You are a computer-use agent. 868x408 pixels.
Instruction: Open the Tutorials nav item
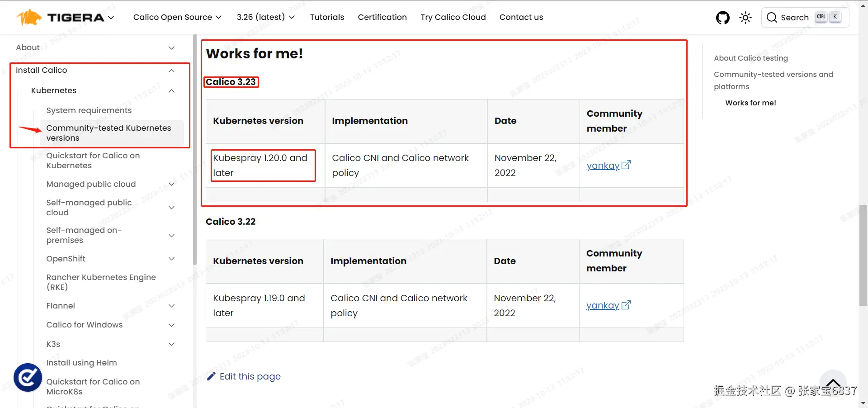327,17
